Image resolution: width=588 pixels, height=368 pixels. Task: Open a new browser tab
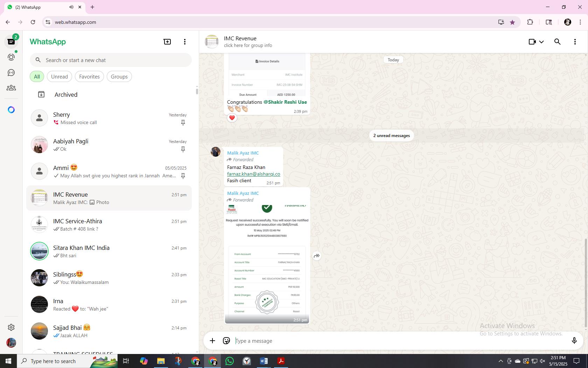[92, 7]
